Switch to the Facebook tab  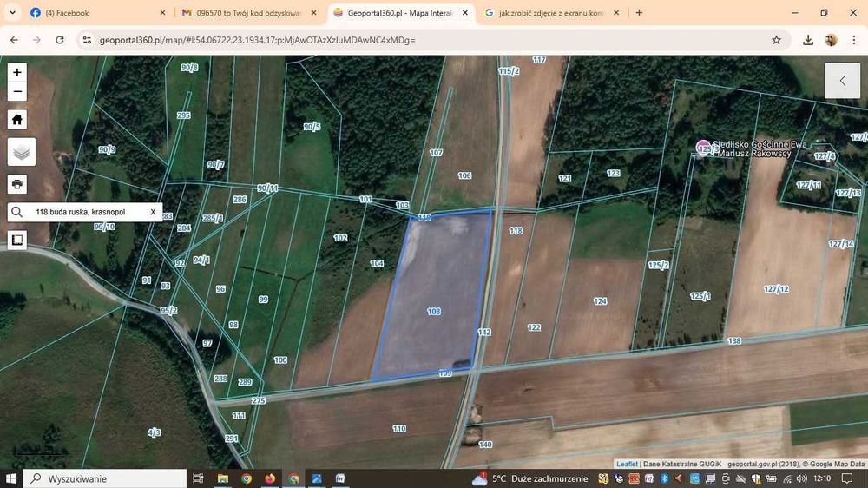tap(97, 13)
